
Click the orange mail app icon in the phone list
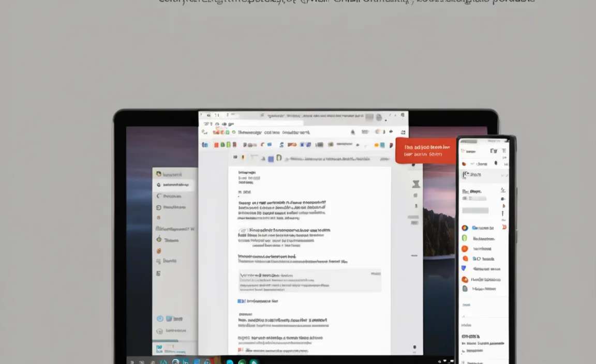pyautogui.click(x=465, y=248)
